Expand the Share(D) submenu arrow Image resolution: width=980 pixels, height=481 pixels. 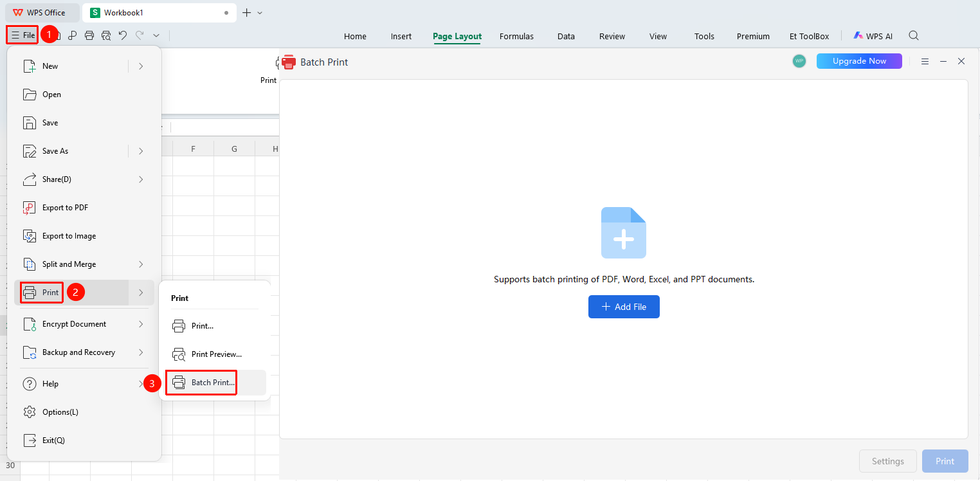(x=141, y=179)
